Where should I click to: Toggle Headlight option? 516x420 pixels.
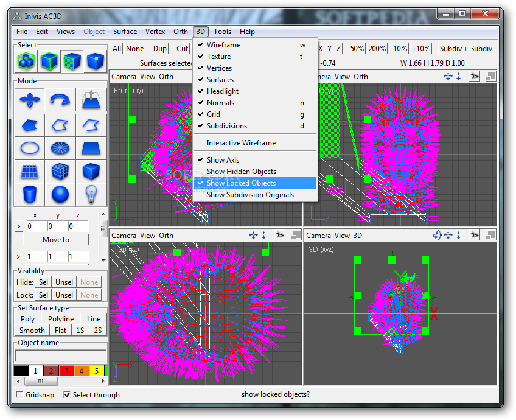coord(256,91)
